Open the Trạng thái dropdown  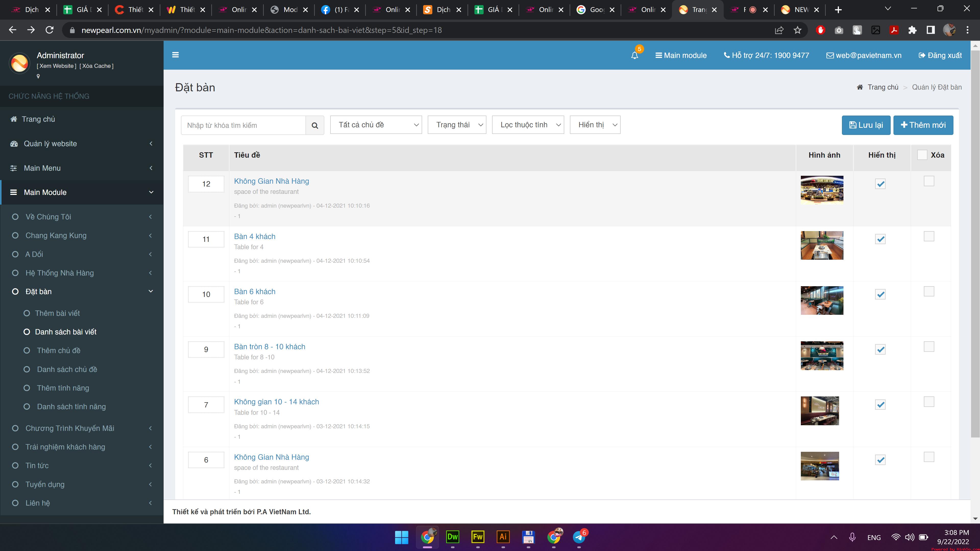point(457,125)
